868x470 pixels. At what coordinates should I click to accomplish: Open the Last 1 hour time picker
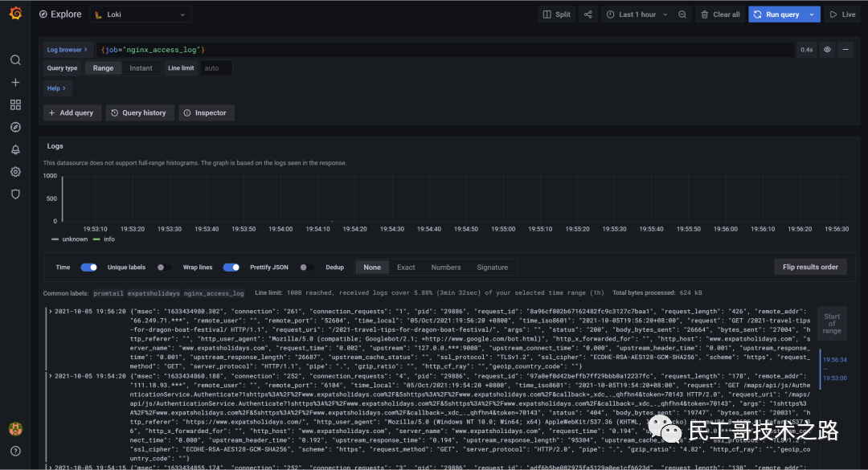(636, 14)
